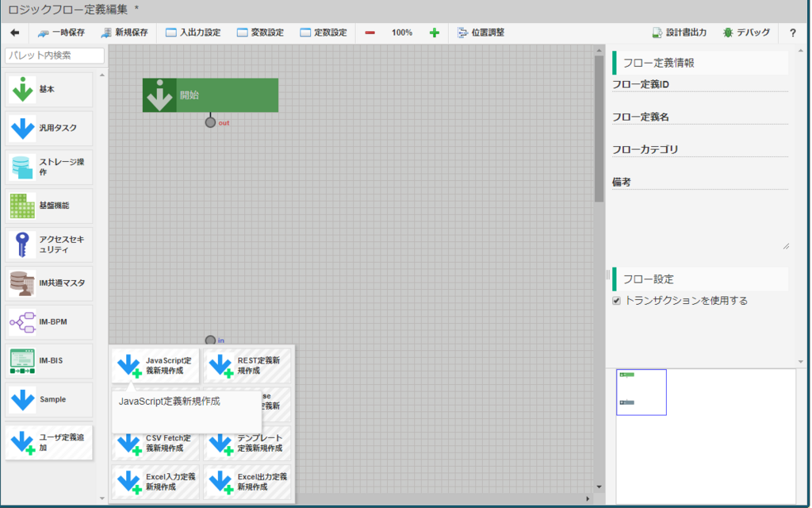Open the 基本 palette category
The image size is (812, 508).
pyautogui.click(x=49, y=90)
